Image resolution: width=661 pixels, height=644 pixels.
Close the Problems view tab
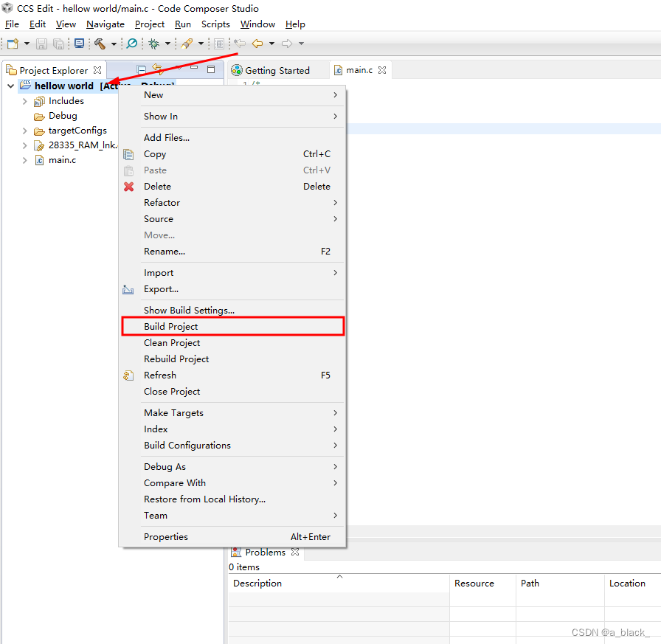coord(295,552)
